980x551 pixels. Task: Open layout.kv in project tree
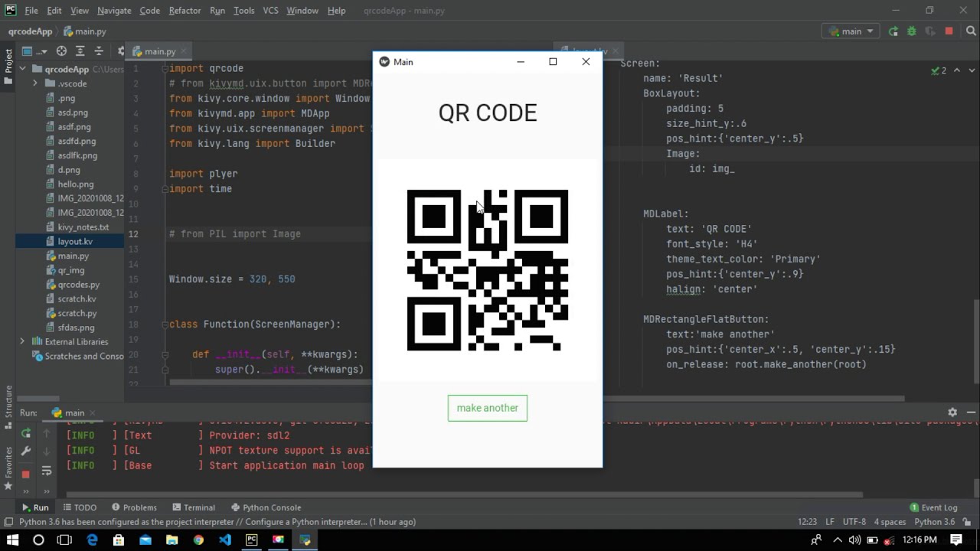coord(75,241)
